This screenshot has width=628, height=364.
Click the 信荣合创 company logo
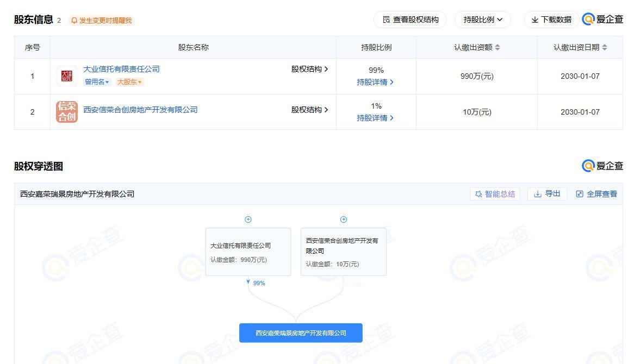[66, 111]
